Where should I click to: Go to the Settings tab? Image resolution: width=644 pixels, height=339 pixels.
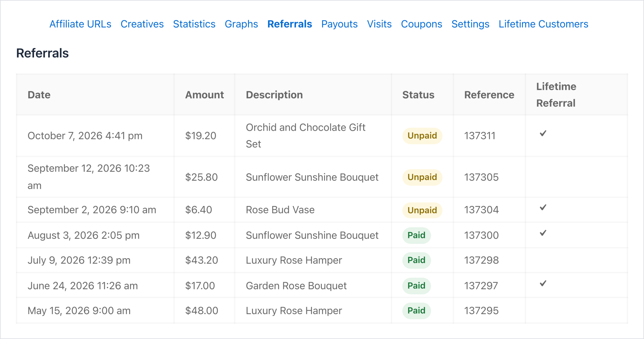click(x=470, y=24)
